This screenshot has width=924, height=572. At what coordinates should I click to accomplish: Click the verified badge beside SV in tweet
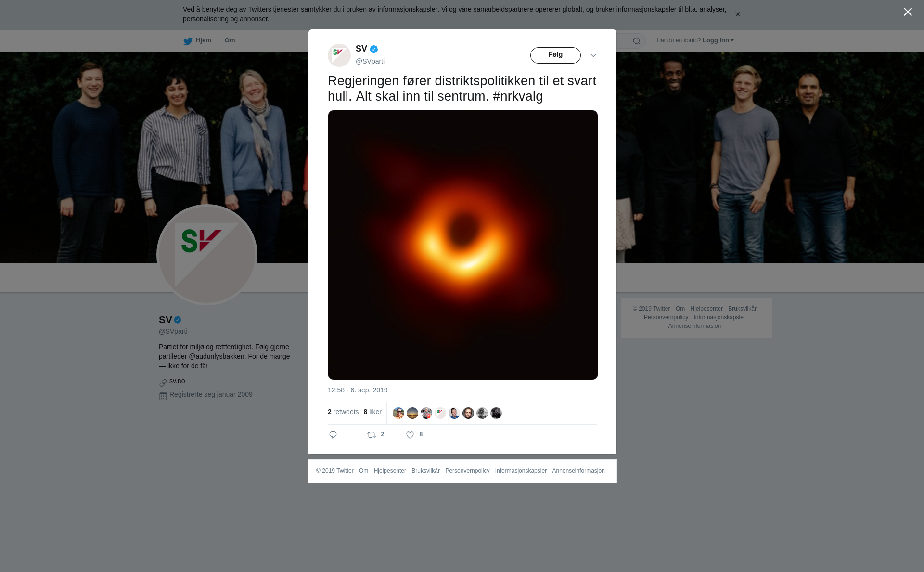point(374,49)
